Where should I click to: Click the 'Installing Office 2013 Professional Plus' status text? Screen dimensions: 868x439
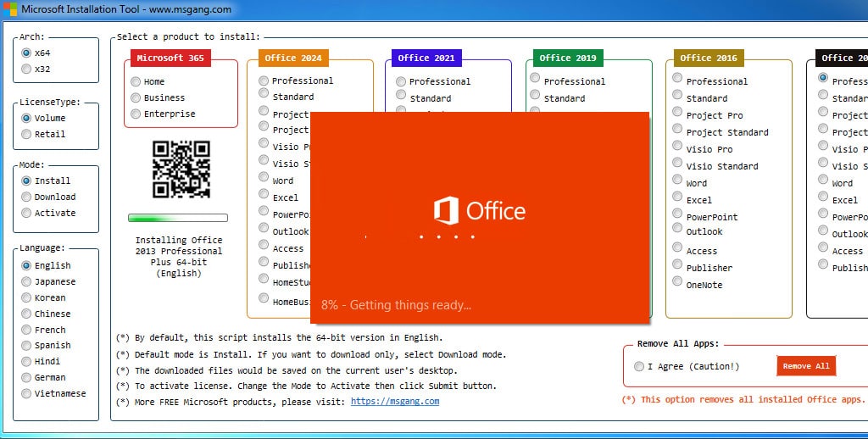tap(179, 257)
